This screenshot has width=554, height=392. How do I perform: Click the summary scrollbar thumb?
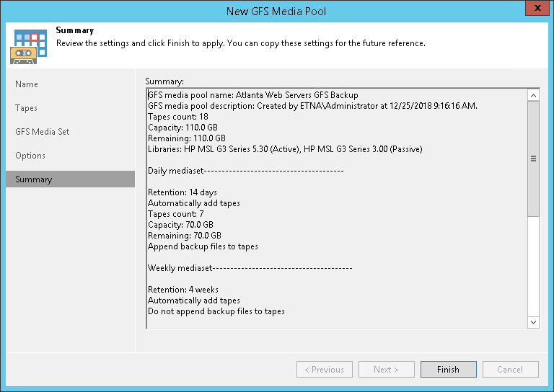tap(534, 159)
